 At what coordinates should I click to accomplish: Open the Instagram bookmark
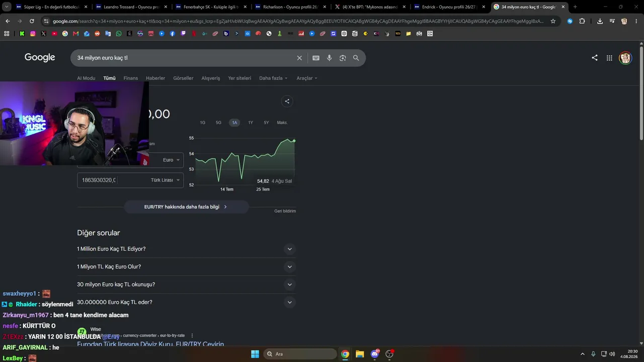(x=33, y=34)
